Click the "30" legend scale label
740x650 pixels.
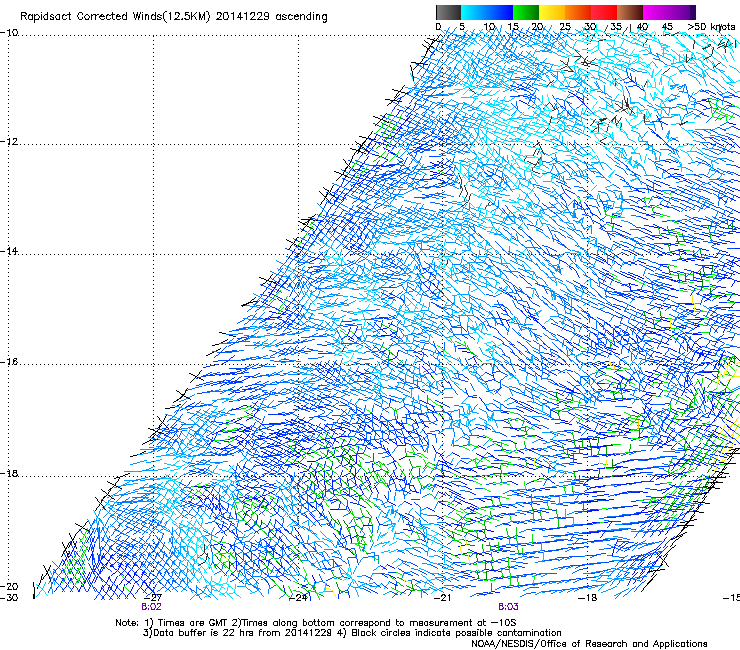tap(590, 27)
